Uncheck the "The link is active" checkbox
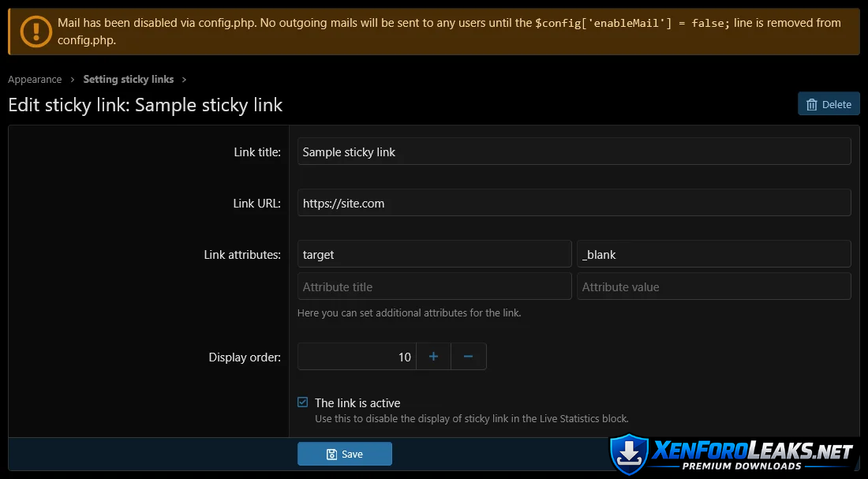 pos(302,402)
